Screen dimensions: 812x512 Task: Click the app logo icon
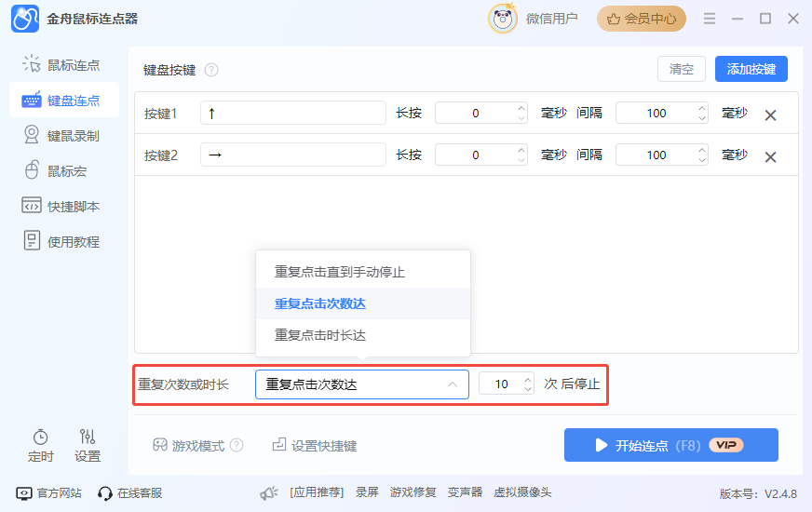[25, 19]
